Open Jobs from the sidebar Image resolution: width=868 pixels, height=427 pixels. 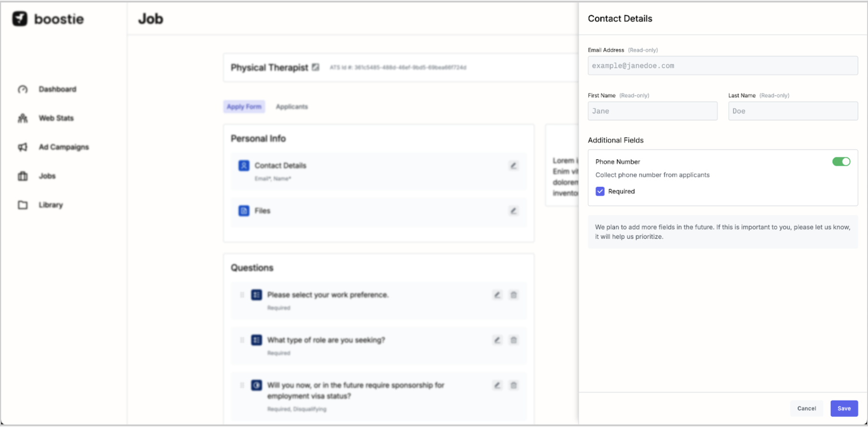[47, 176]
